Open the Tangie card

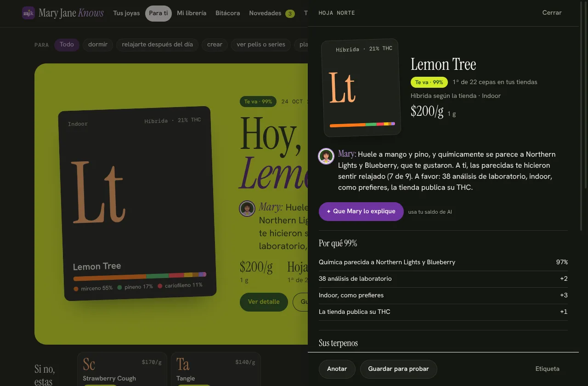click(x=215, y=369)
